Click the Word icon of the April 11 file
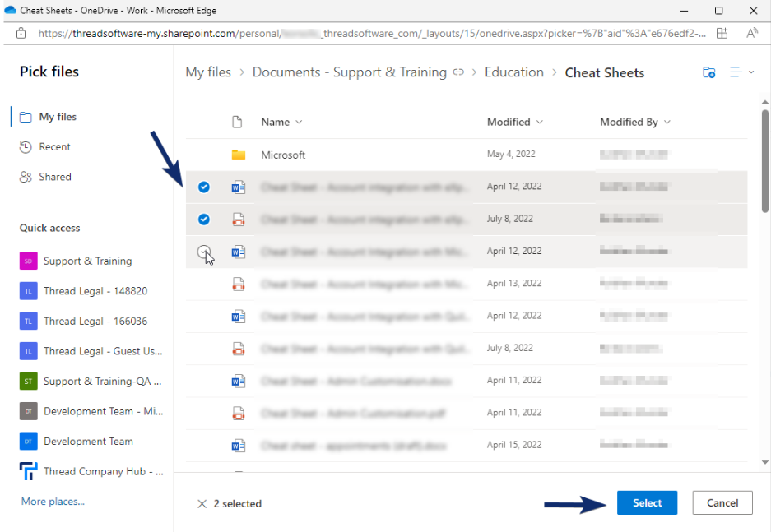This screenshot has height=532, width=771. (x=239, y=382)
